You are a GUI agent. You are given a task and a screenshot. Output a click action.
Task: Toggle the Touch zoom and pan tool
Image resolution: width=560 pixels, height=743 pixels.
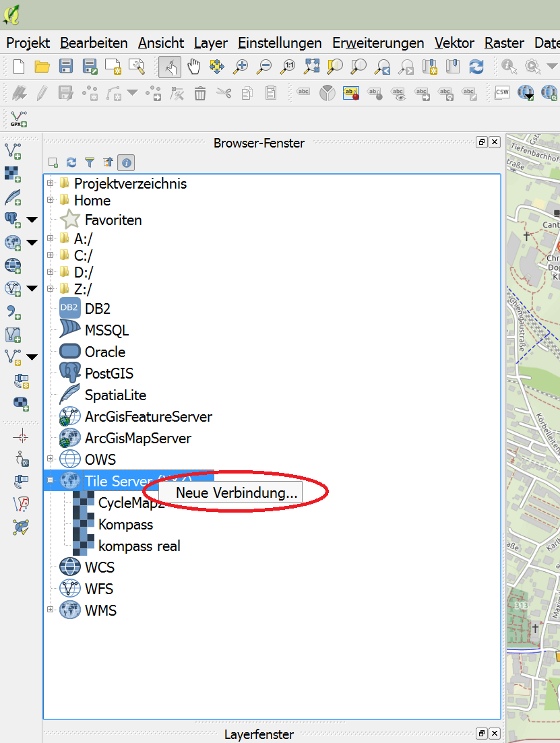pos(169,67)
